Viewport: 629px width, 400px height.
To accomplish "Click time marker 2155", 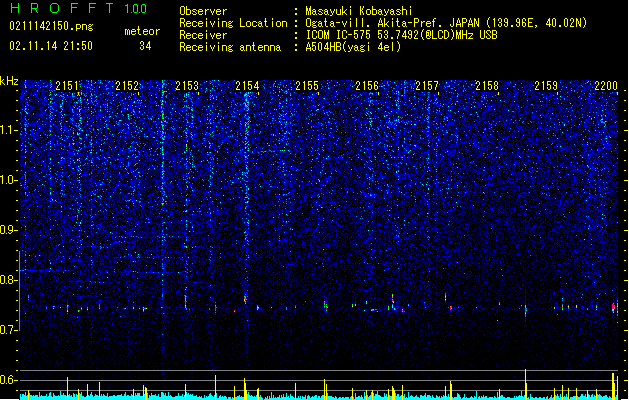I will coord(307,86).
